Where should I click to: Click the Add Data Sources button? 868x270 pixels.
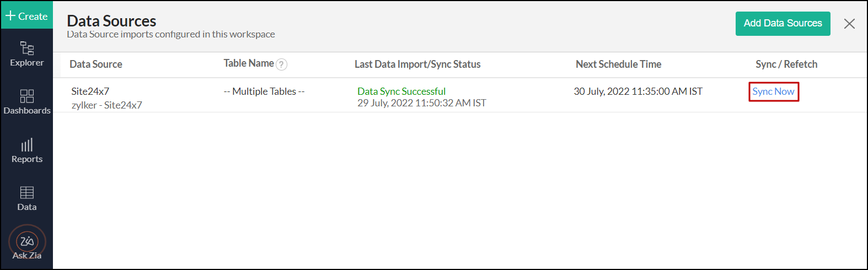783,23
